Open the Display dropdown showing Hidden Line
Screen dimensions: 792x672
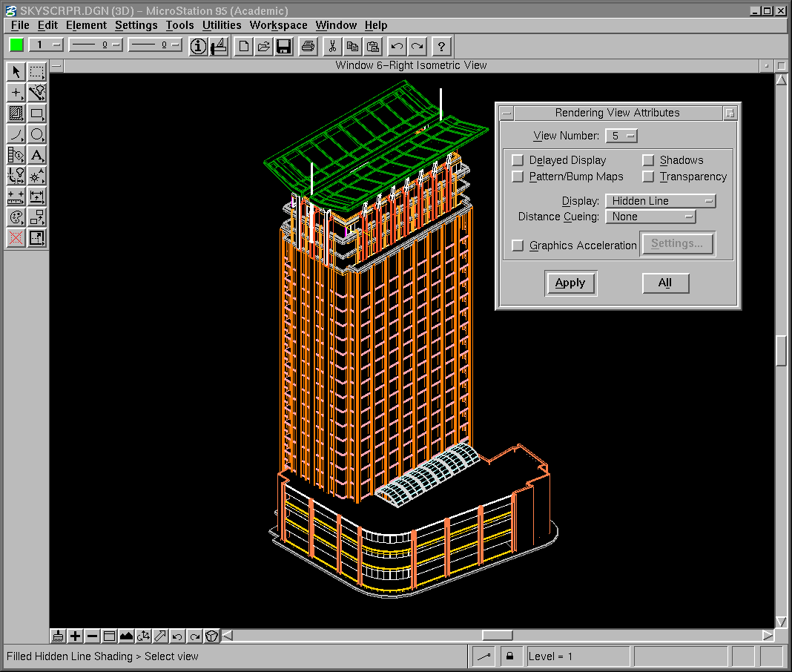(x=660, y=201)
